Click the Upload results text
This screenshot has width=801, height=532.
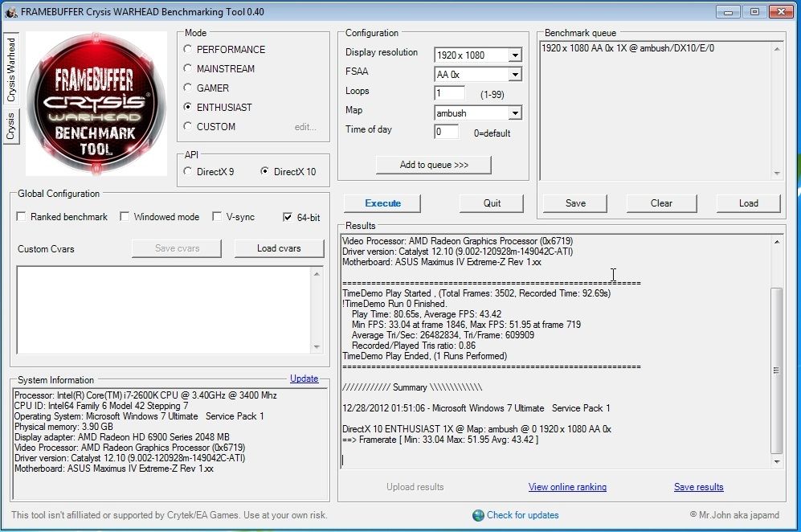(415, 487)
